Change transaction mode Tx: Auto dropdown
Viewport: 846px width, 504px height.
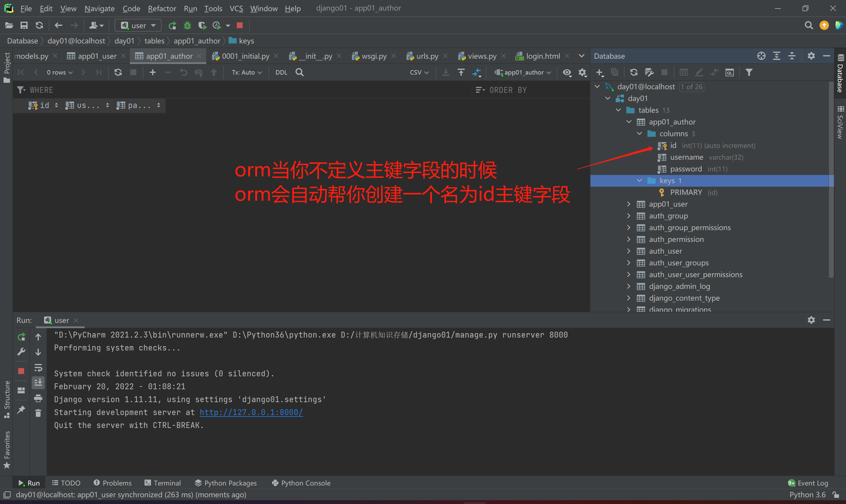coord(247,72)
